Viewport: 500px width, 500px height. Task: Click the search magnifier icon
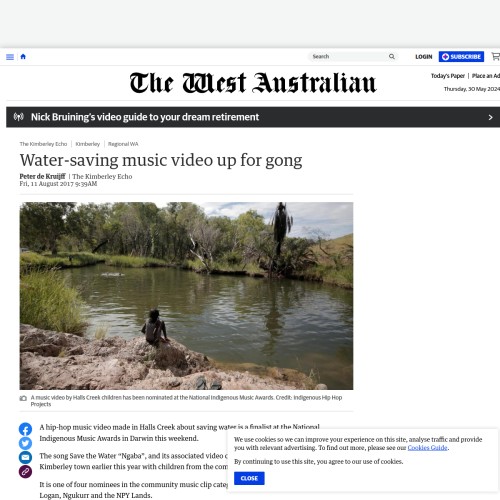[x=392, y=57]
